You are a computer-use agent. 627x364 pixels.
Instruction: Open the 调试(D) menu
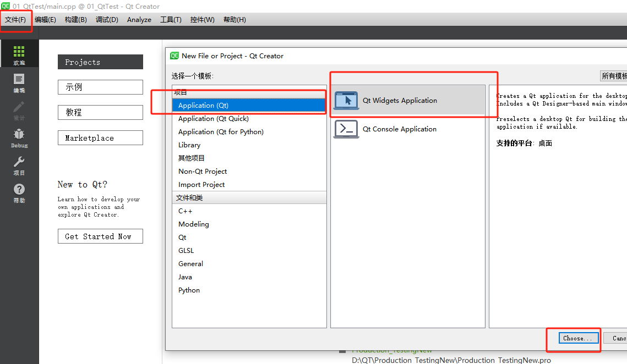(x=107, y=20)
